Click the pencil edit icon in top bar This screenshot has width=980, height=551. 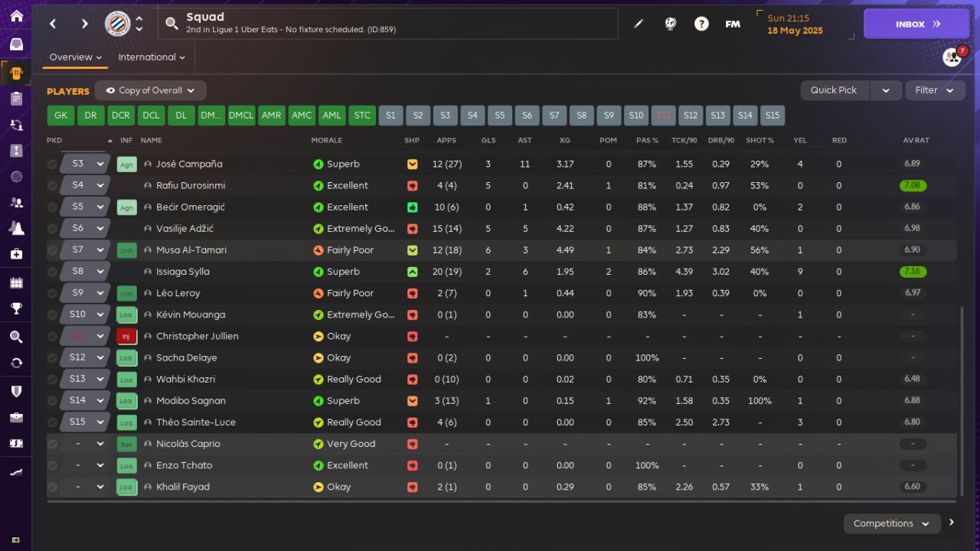click(x=639, y=24)
